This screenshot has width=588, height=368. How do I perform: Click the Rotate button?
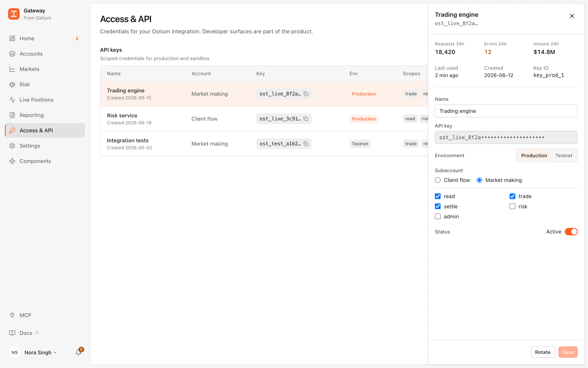pyautogui.click(x=542, y=352)
